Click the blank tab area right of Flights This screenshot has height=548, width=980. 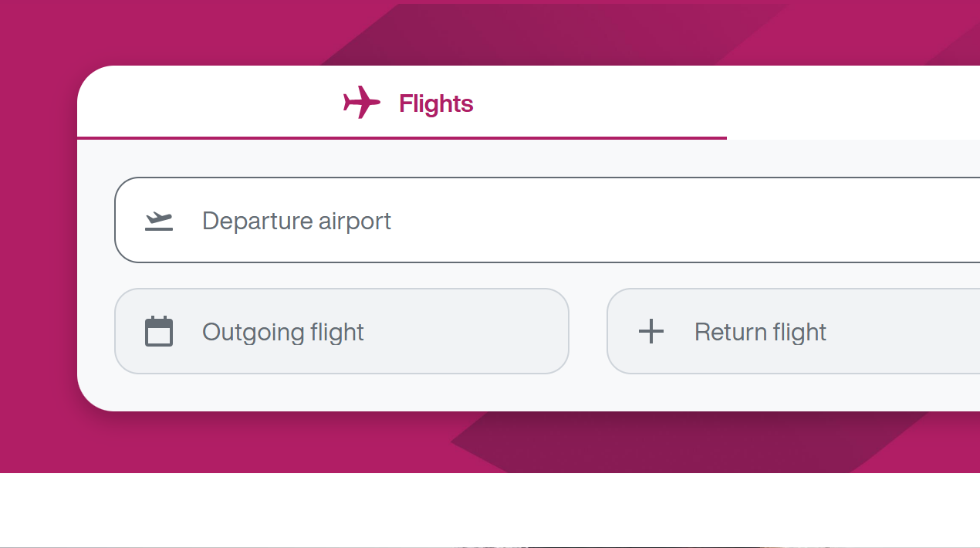coord(849,103)
